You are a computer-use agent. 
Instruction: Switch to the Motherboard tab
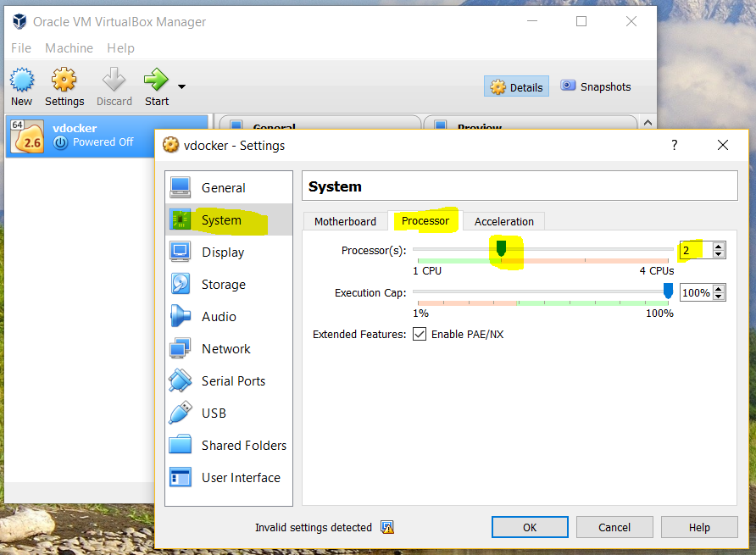345,221
